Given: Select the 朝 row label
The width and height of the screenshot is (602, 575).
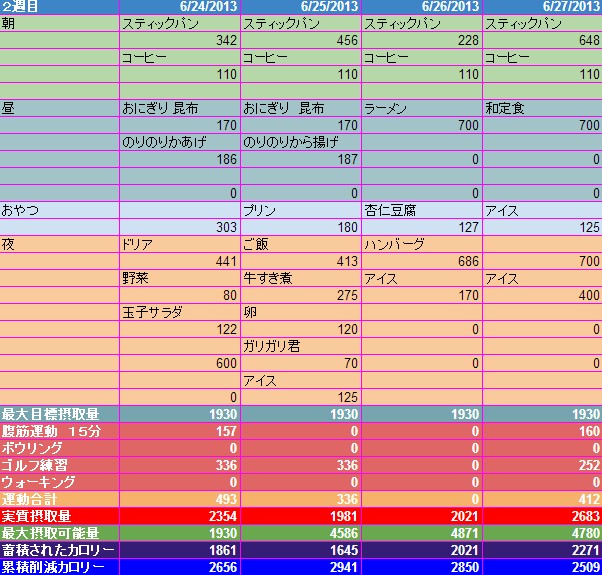Looking at the screenshot, I should click(x=59, y=23).
